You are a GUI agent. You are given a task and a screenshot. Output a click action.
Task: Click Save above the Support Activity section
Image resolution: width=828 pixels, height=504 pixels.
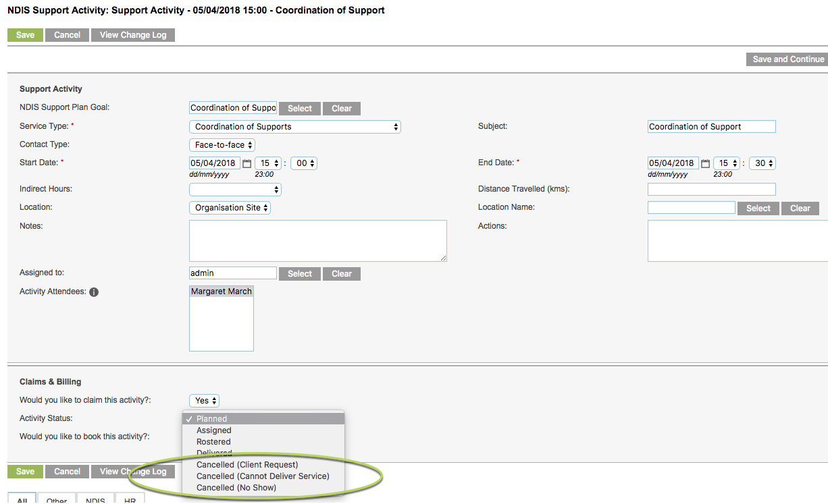[25, 35]
